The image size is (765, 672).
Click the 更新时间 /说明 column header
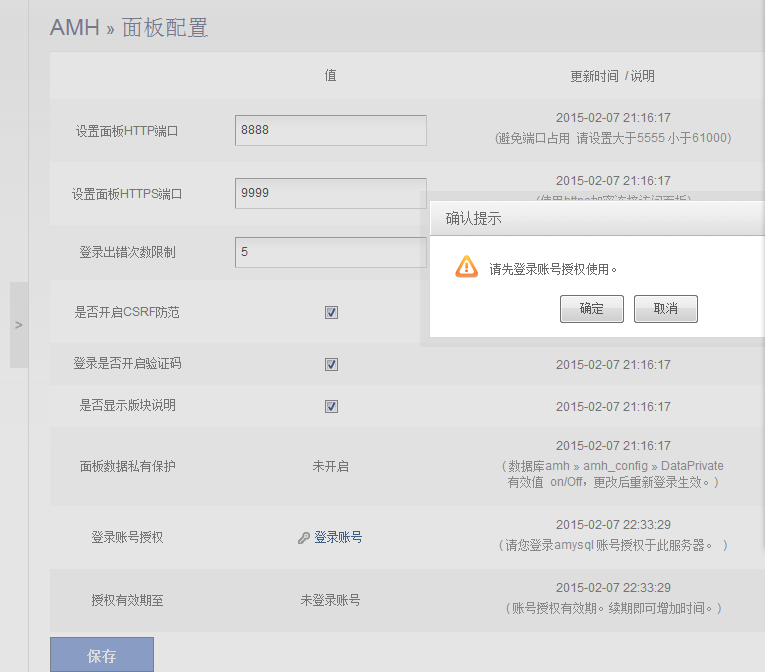pyautogui.click(x=612, y=76)
